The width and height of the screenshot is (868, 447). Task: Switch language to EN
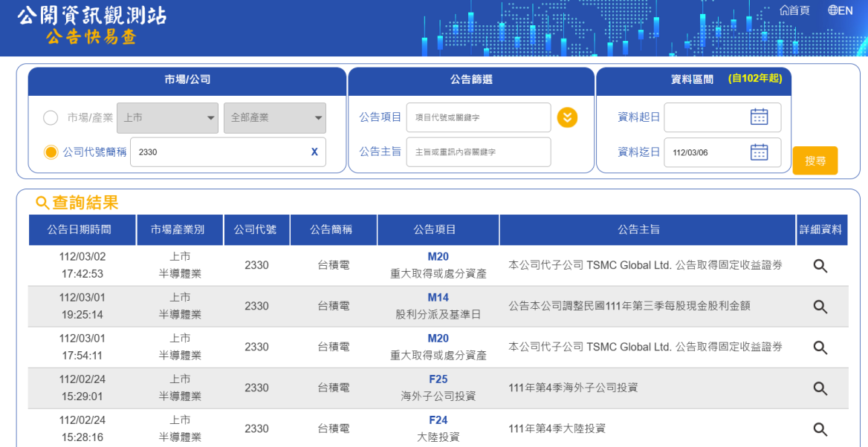[x=841, y=10]
